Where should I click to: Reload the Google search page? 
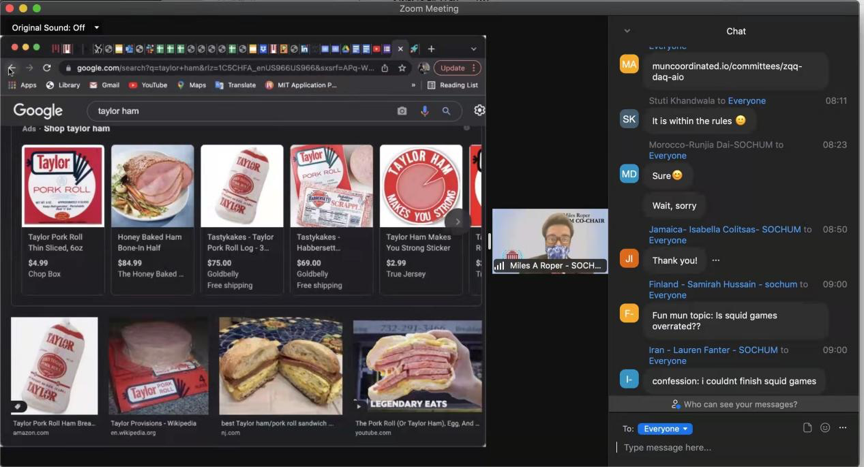tap(47, 68)
